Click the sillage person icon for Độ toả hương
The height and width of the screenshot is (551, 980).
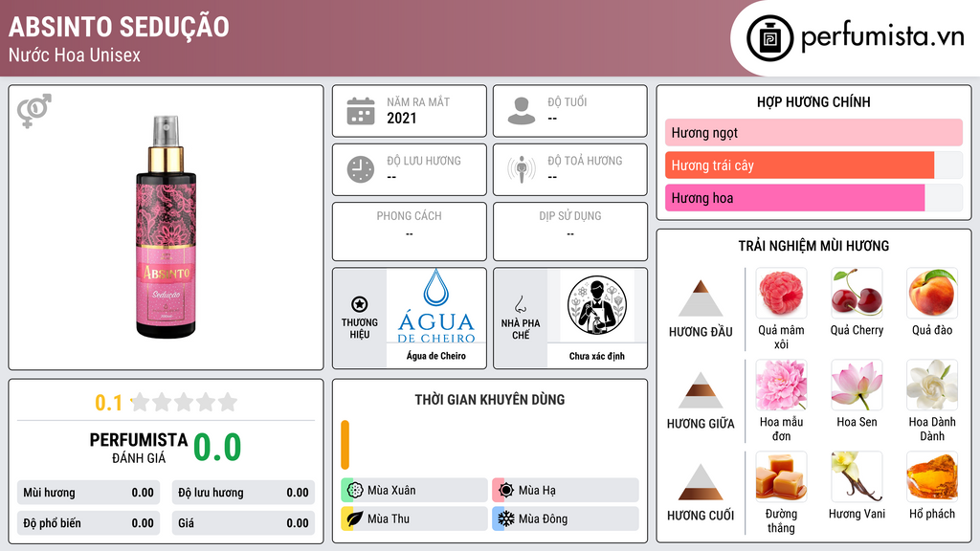click(522, 169)
